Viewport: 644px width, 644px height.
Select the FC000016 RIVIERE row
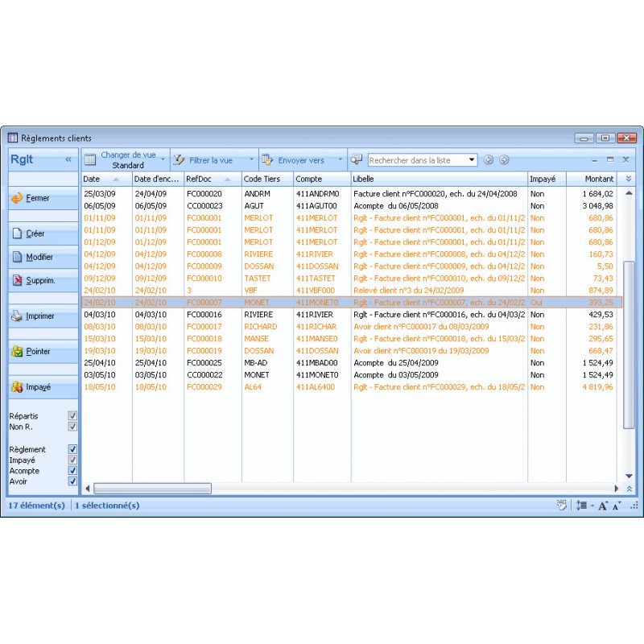[x=352, y=315]
